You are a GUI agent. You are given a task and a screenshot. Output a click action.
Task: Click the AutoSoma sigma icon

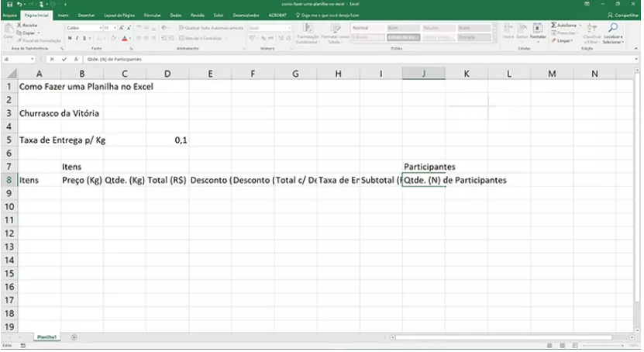click(554, 26)
